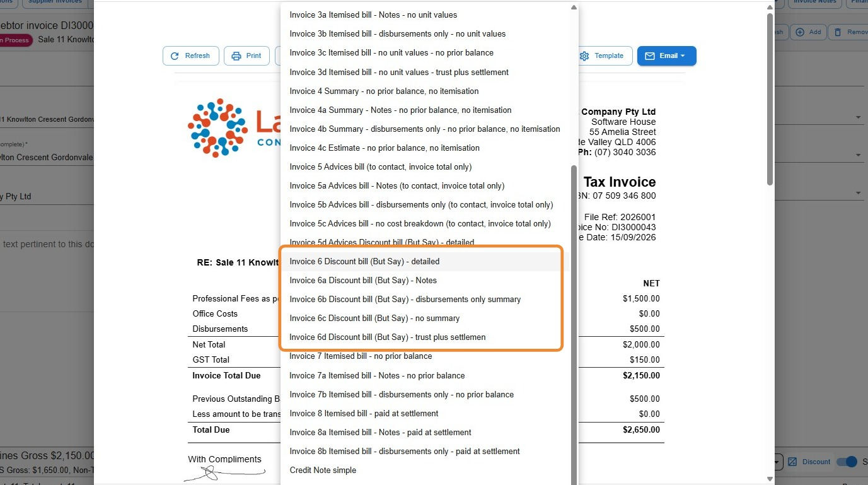Click the Total Due amount $2,650.00

point(641,430)
